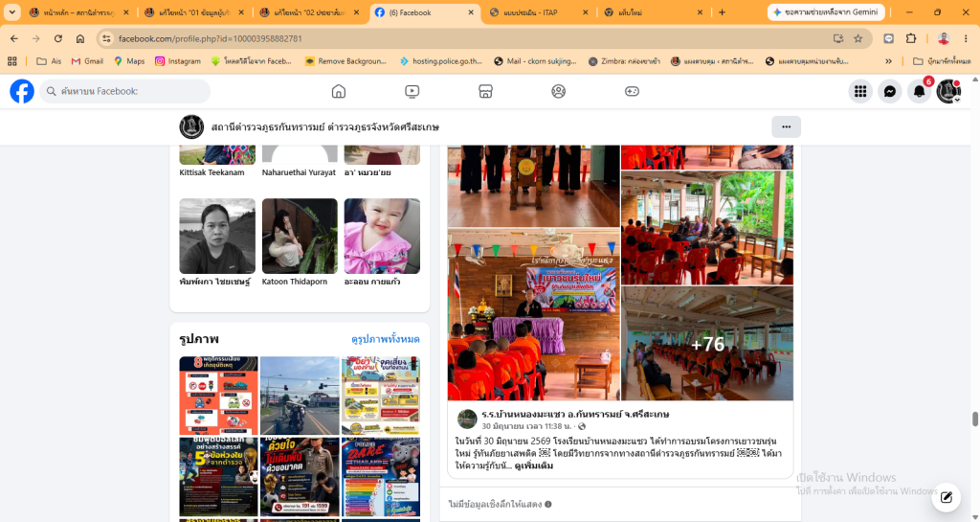The width and height of the screenshot is (980, 522).
Task: Click 'ดูเพิ่มเติม' to expand post text
Action: pyautogui.click(x=534, y=465)
